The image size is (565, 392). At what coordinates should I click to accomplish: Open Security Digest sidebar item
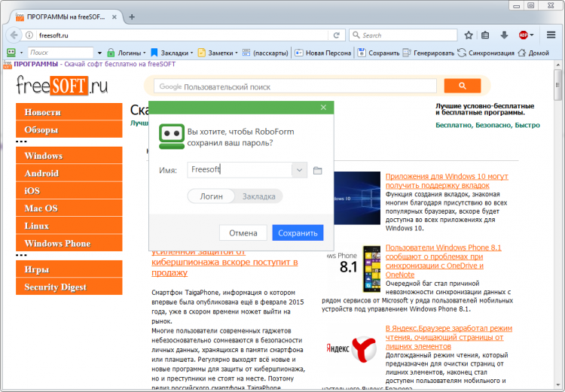point(69,287)
